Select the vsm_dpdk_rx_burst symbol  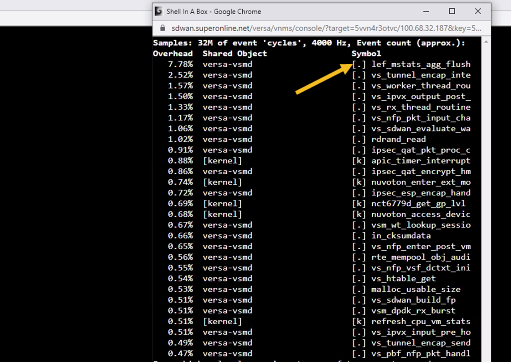pyautogui.click(x=413, y=311)
